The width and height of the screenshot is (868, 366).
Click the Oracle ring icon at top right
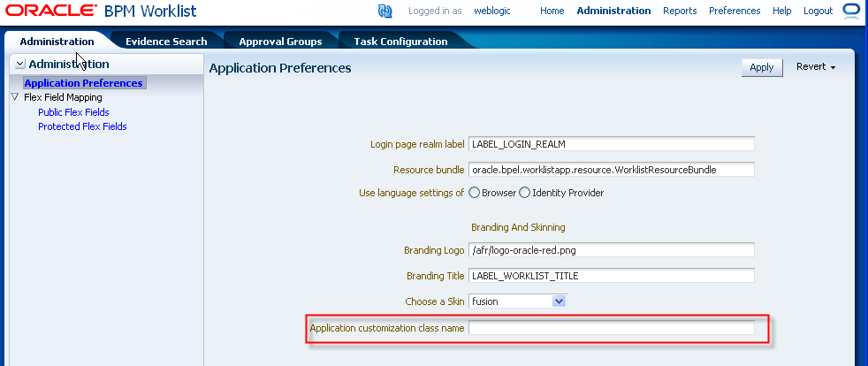coord(850,11)
